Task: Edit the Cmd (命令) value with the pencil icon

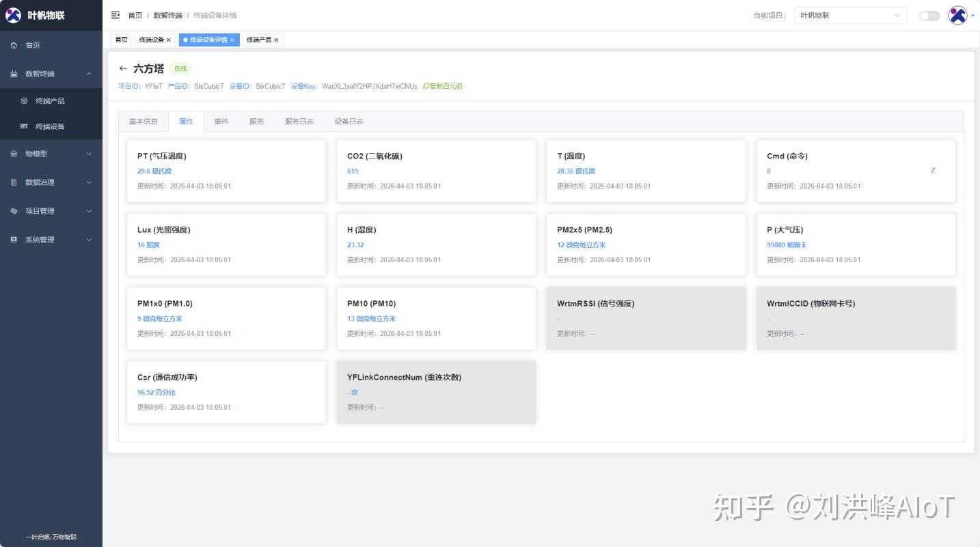Action: point(933,171)
